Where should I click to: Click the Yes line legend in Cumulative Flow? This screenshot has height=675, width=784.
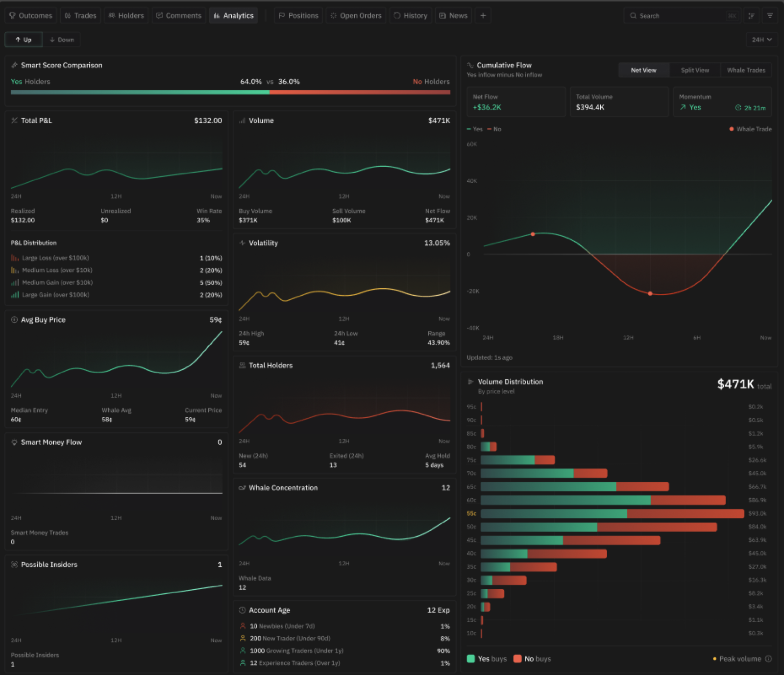tap(475, 129)
